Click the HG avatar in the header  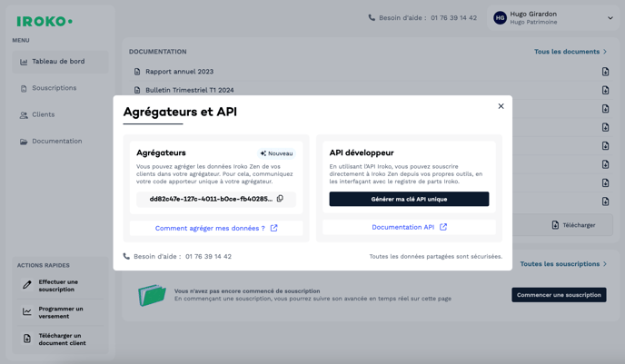(x=500, y=18)
